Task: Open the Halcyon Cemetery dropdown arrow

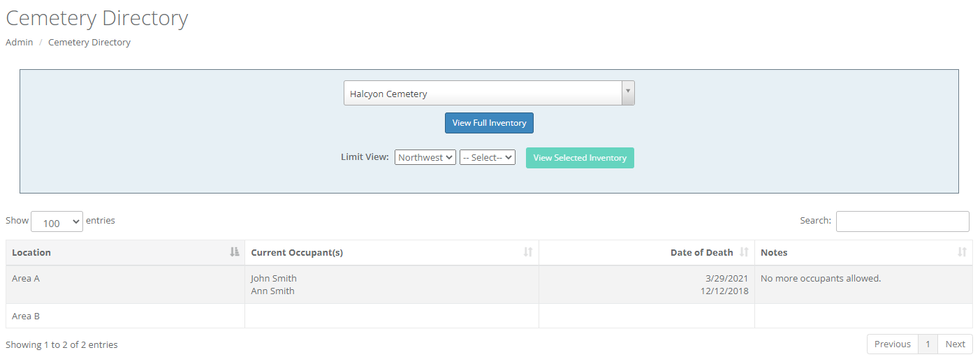Action: 627,93
